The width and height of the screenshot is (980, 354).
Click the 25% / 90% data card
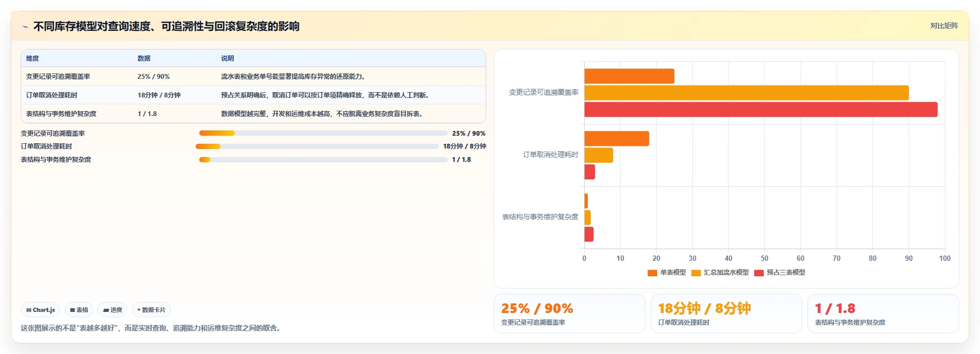point(569,314)
